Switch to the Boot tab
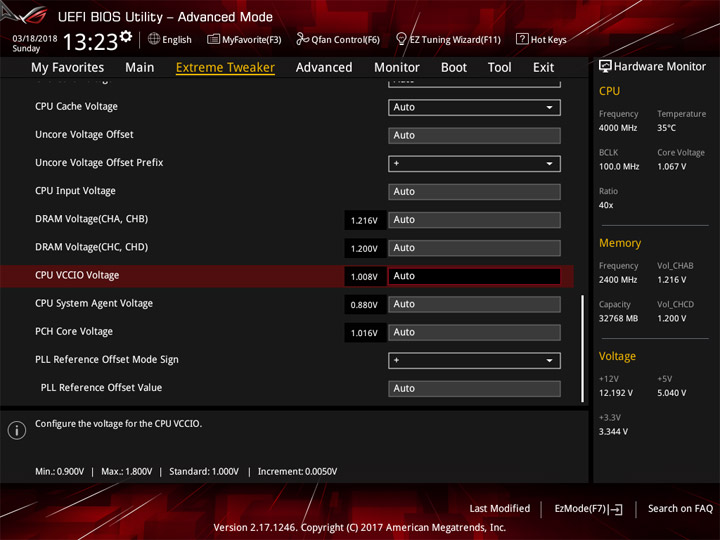Screen dimensions: 720x540 coord(454,68)
